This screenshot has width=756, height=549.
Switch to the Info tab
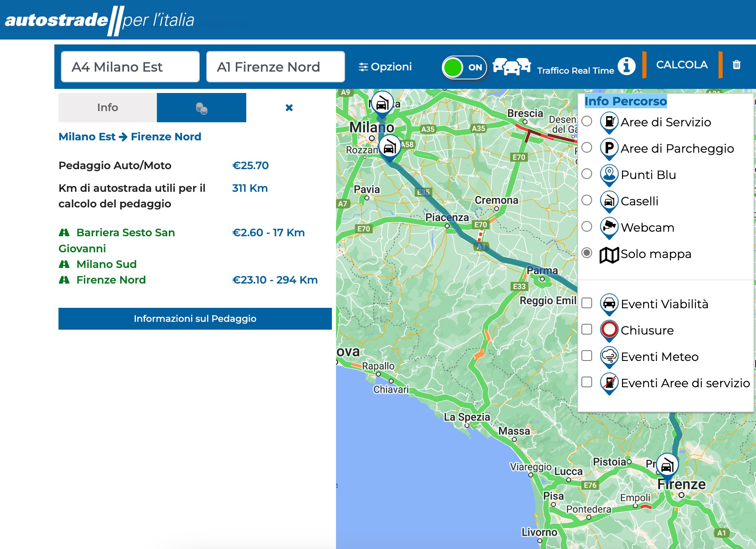(x=107, y=108)
